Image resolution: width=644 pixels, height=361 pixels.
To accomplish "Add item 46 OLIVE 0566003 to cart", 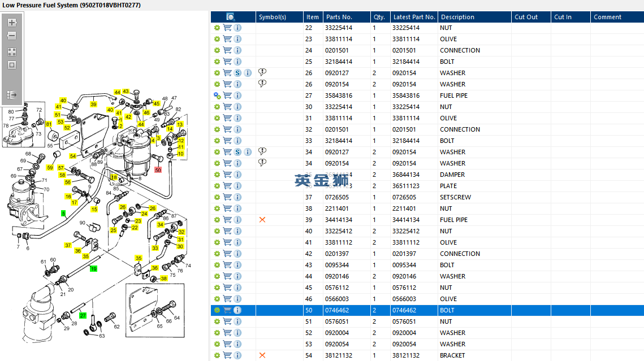I will pos(227,299).
